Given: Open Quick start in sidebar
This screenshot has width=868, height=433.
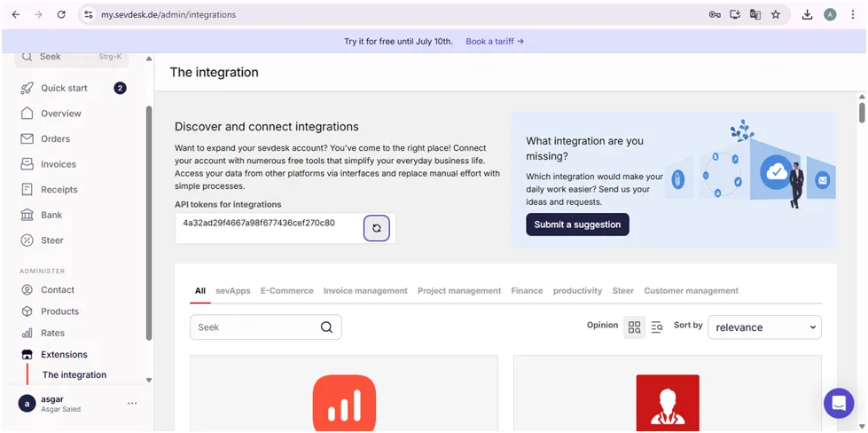Looking at the screenshot, I should pos(64,88).
